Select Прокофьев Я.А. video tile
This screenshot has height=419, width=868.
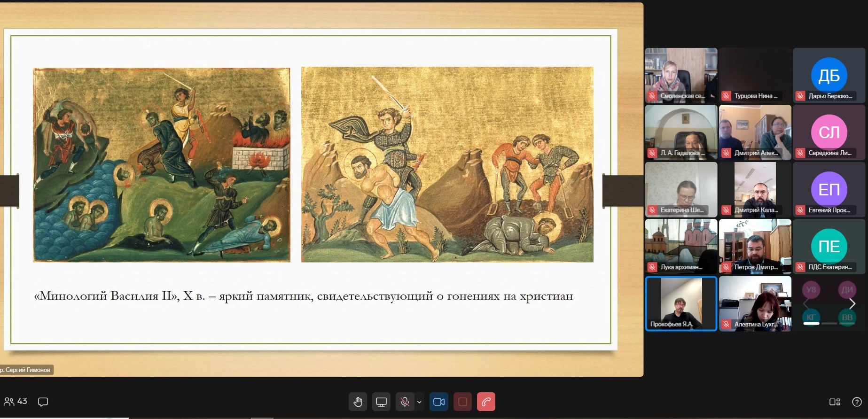(x=681, y=303)
